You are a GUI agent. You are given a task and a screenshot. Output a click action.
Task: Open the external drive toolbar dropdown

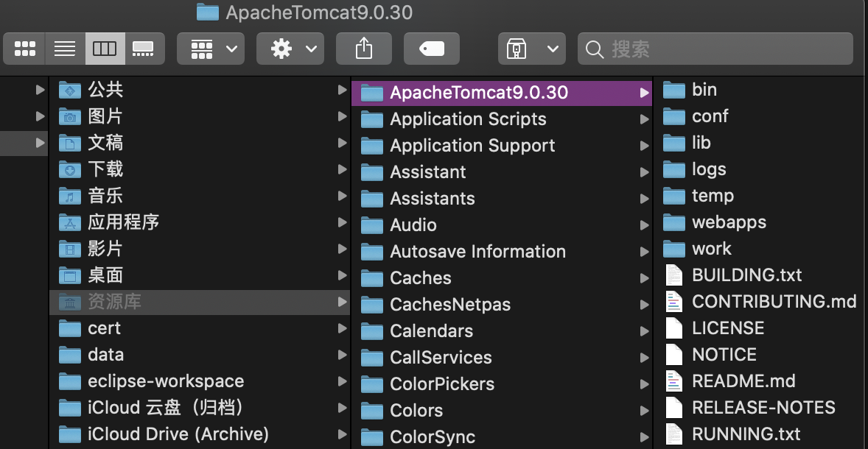tap(532, 49)
